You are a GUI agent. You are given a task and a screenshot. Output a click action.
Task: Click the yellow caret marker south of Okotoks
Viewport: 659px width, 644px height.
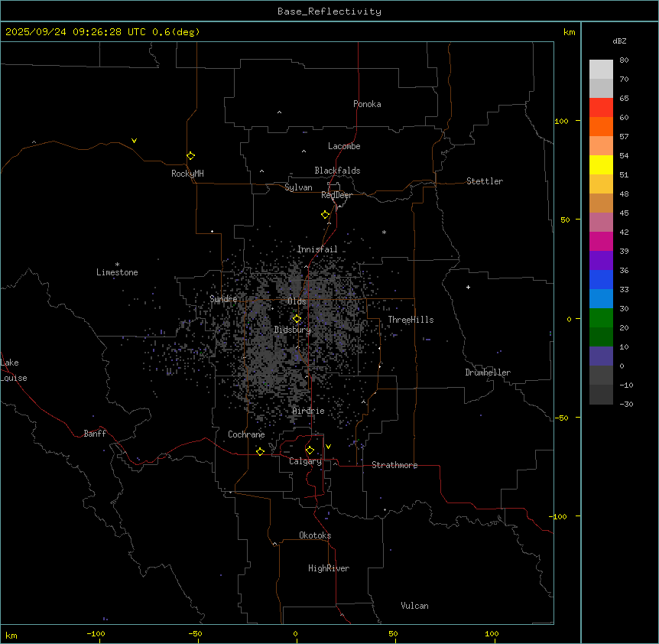[x=274, y=544]
